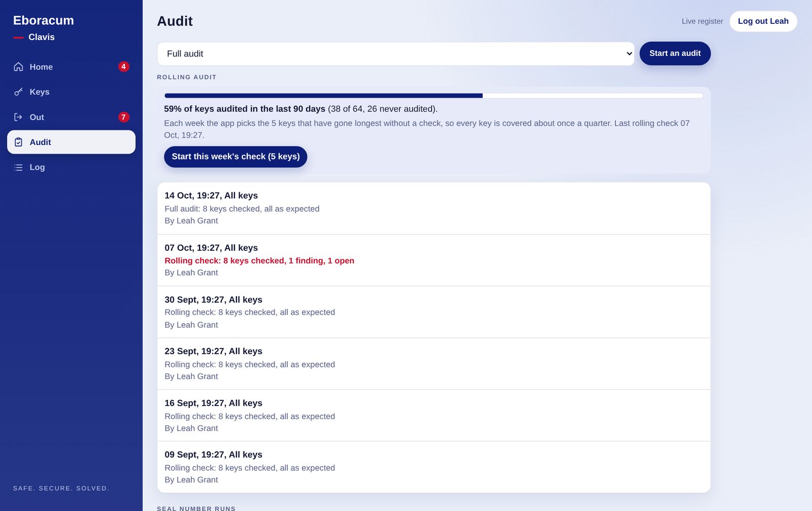The height and width of the screenshot is (511, 812).
Task: Open the Out section
Action: [x=71, y=117]
